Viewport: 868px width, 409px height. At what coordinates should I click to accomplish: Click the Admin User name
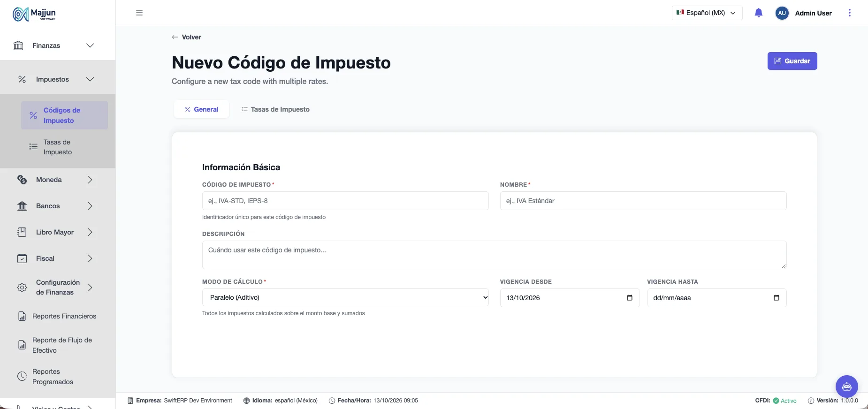tap(813, 13)
